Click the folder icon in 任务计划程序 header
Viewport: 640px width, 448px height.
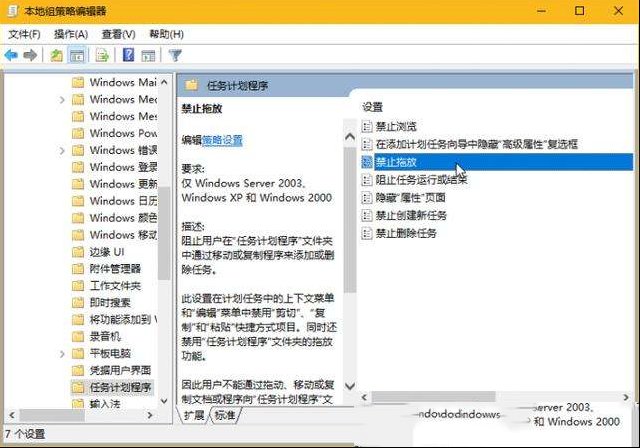click(191, 85)
